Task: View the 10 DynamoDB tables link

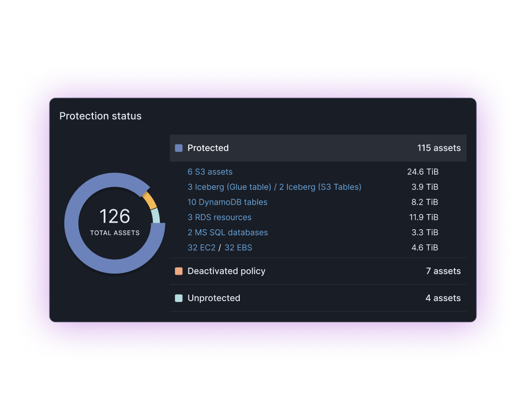Action: tap(227, 202)
